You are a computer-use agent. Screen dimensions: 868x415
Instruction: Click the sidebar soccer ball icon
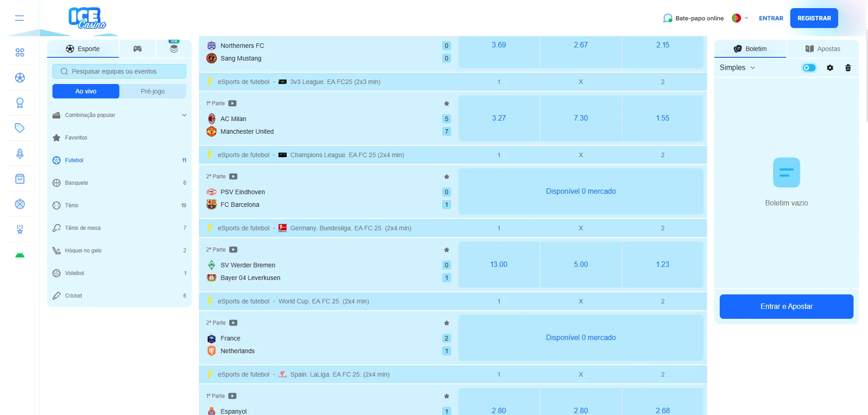pos(20,78)
